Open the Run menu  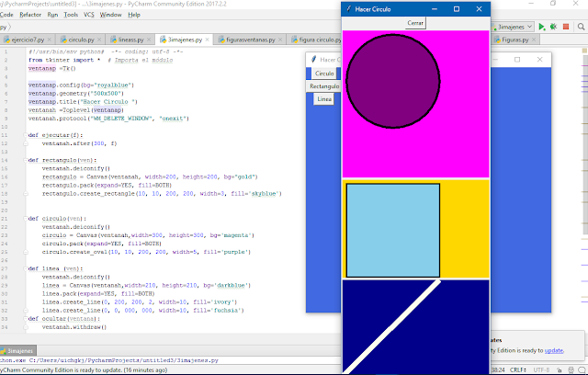(x=52, y=15)
